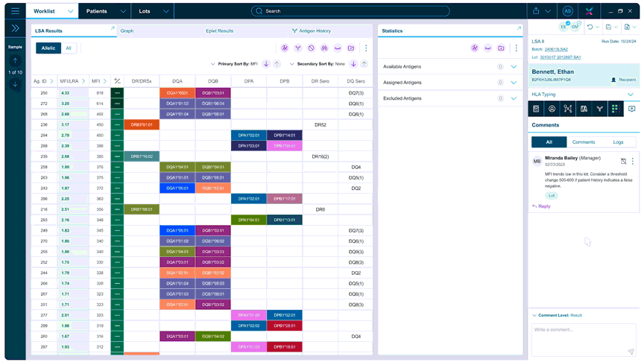Go to the previous sample
Viewport: 644px width, 362px height.
(x=15, y=61)
